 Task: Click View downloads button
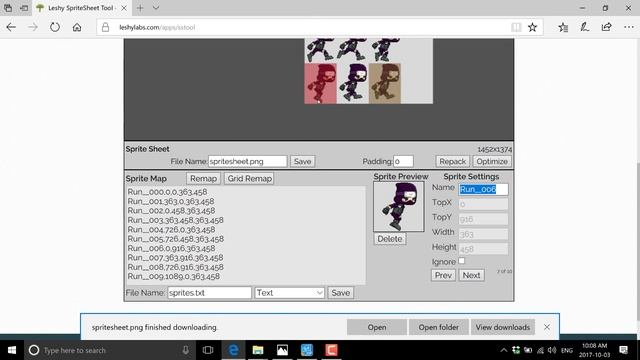(x=503, y=327)
